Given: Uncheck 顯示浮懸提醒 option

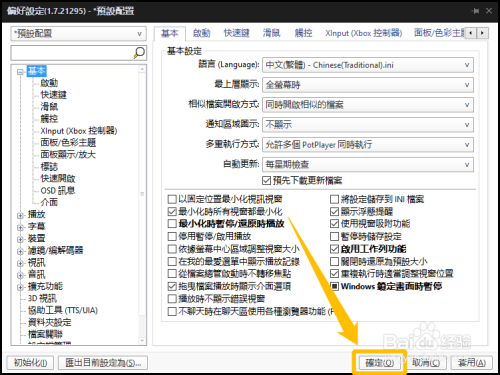Looking at the screenshot, I should pyautogui.click(x=334, y=212).
